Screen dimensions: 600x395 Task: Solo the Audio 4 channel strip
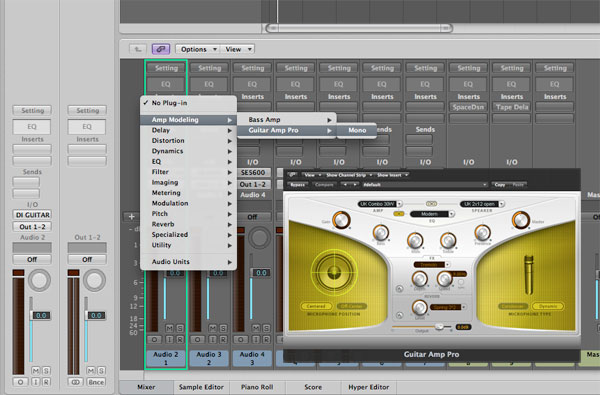266,328
